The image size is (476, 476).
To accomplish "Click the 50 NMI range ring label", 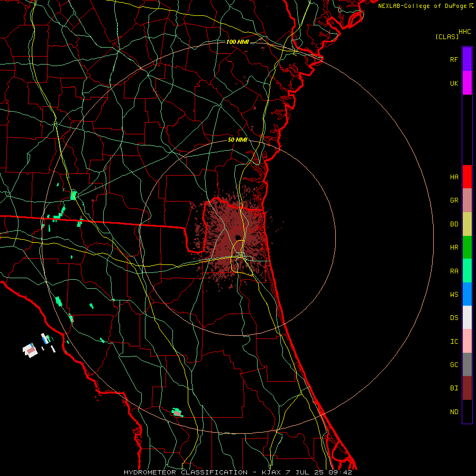I will (x=237, y=140).
